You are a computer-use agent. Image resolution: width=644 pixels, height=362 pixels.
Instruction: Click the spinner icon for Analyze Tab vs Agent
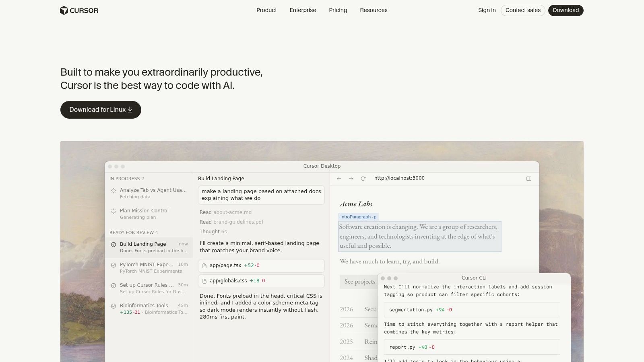114,191
